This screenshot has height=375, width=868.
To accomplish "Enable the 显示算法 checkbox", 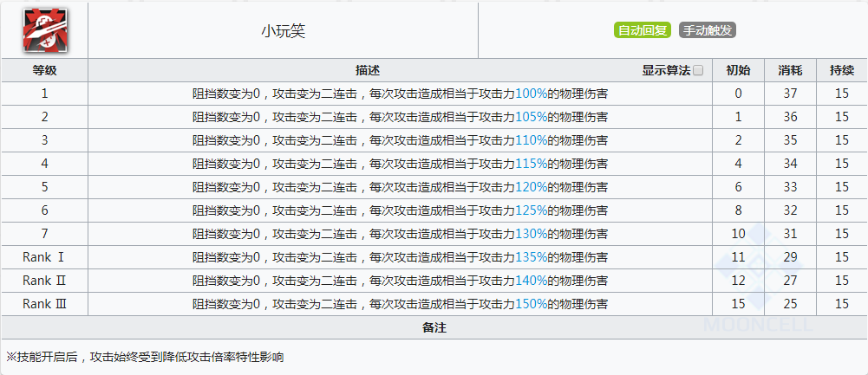I will pyautogui.click(x=698, y=70).
